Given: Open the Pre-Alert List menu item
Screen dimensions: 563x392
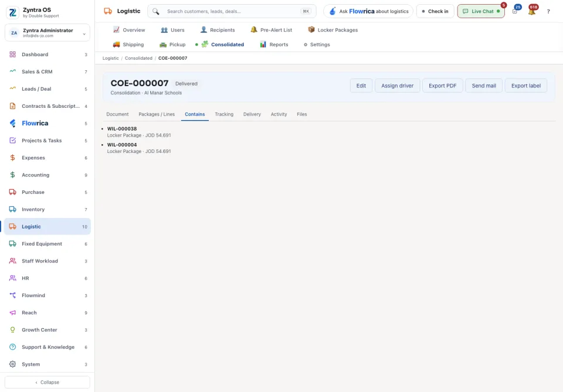Looking at the screenshot, I should pos(272,30).
